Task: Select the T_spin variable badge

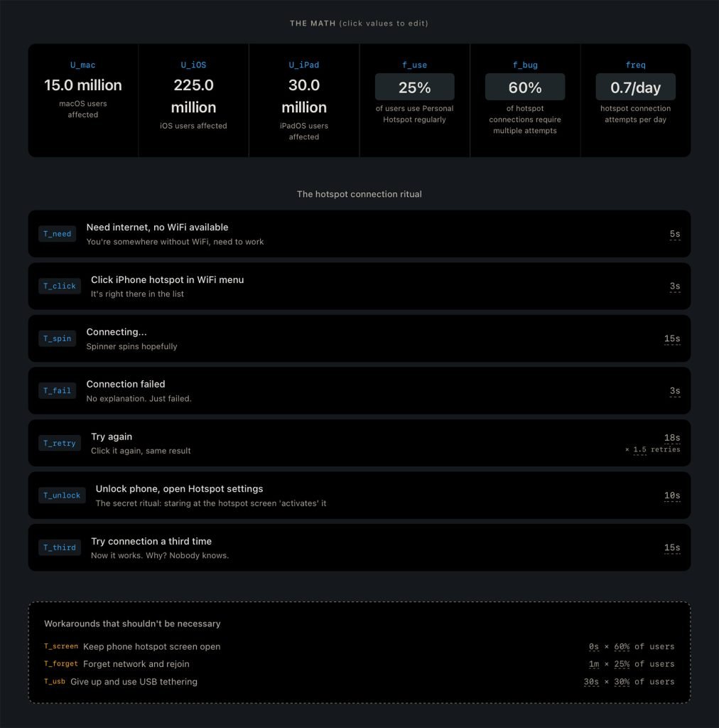Action: [58, 338]
